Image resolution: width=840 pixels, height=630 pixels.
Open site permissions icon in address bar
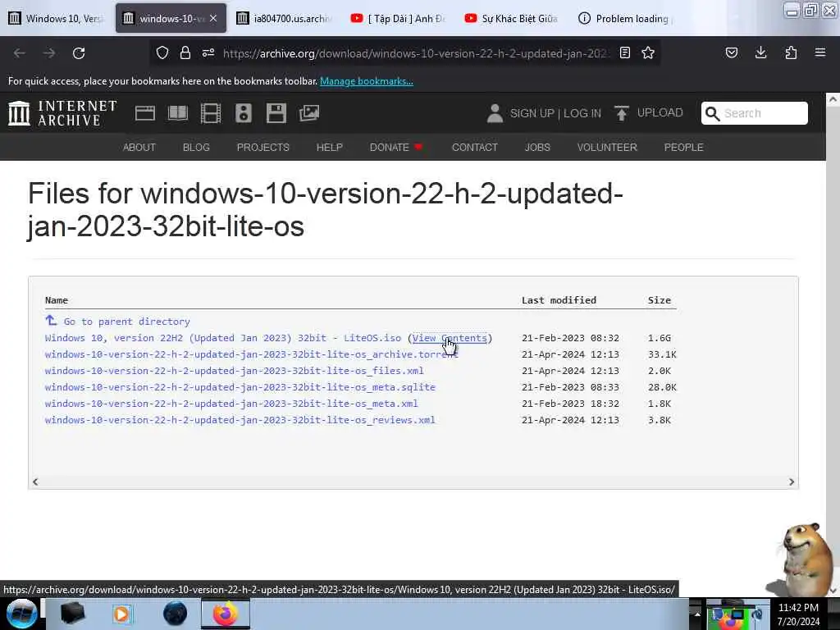208,52
